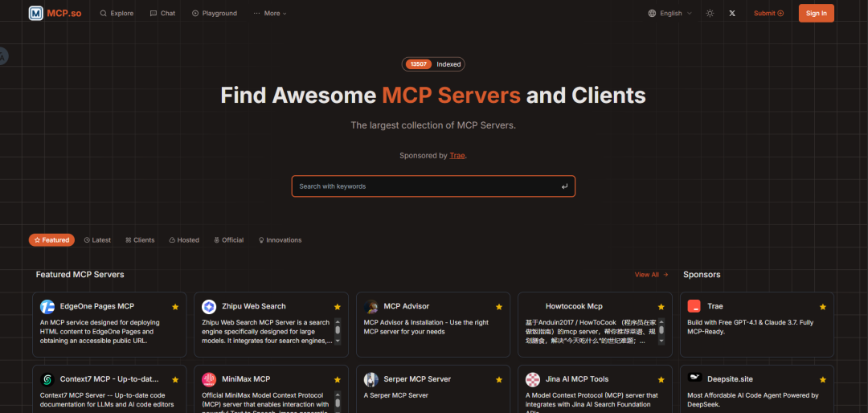This screenshot has width=868, height=413.
Task: Click the MiniMax MCP logo icon
Action: pos(209,379)
